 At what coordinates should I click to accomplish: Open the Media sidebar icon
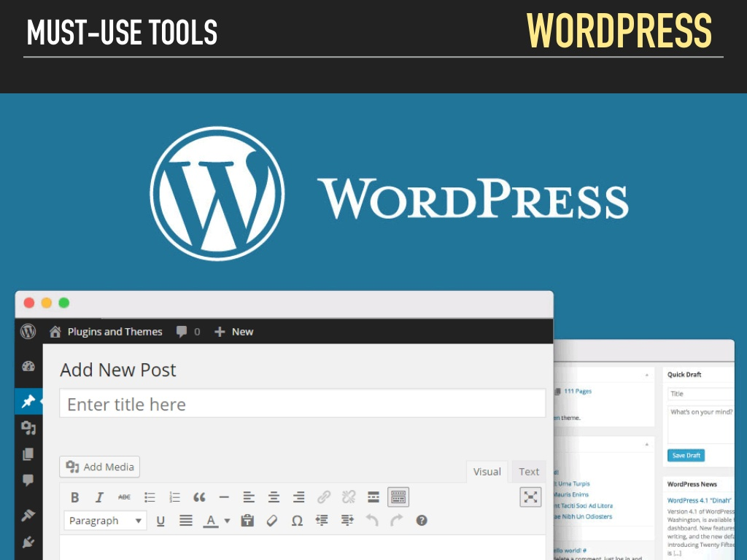28,427
